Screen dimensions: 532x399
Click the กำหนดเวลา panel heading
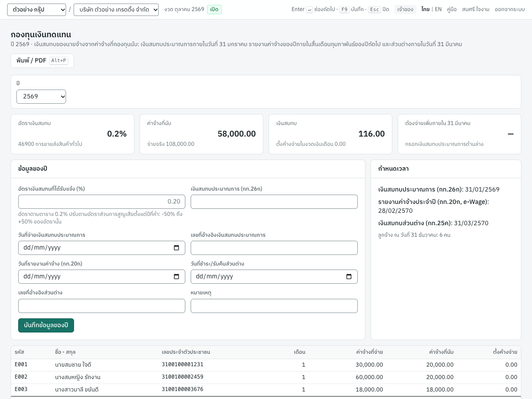point(393,169)
